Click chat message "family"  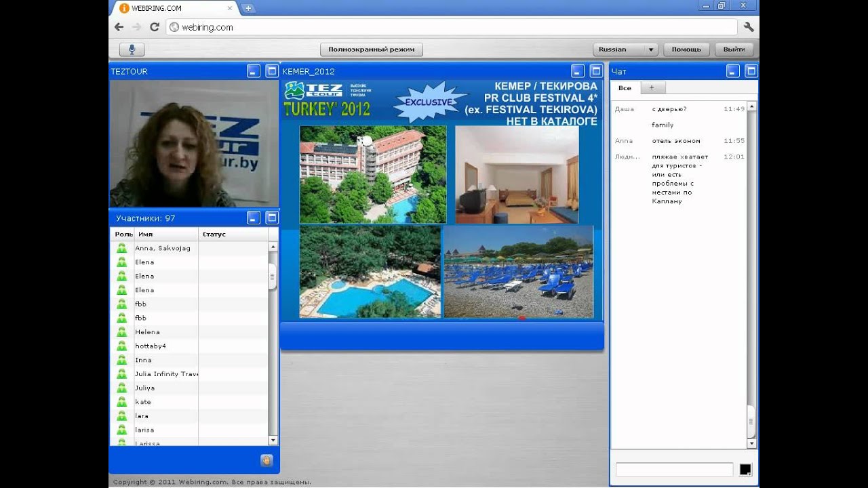663,125
